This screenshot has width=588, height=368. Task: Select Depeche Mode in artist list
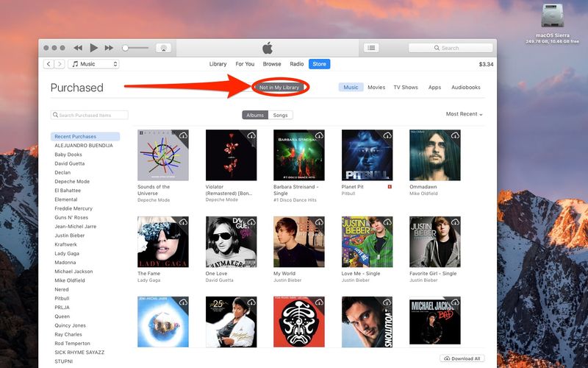72,181
